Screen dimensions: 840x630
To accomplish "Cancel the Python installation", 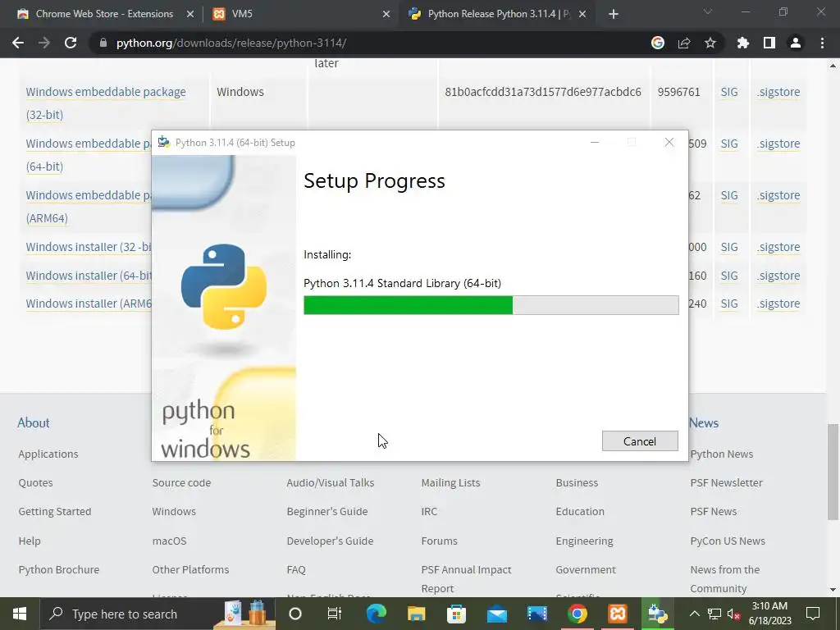I will [640, 441].
